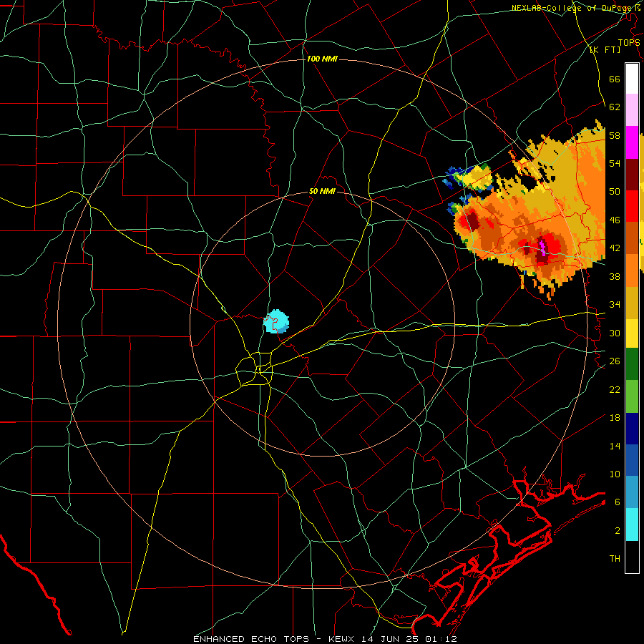Image resolution: width=644 pixels, height=644 pixels.
Task: Click the "TOPS" legend title
Action: tap(629, 42)
